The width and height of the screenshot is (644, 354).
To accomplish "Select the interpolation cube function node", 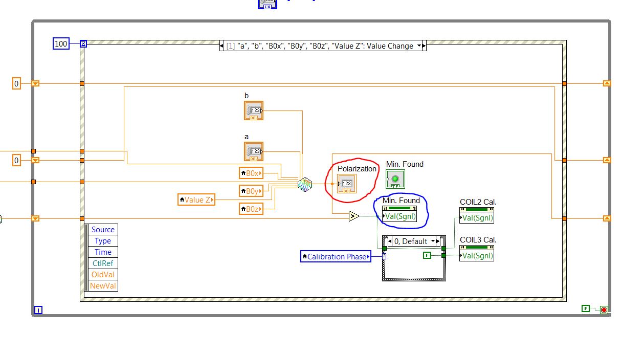I will point(304,186).
